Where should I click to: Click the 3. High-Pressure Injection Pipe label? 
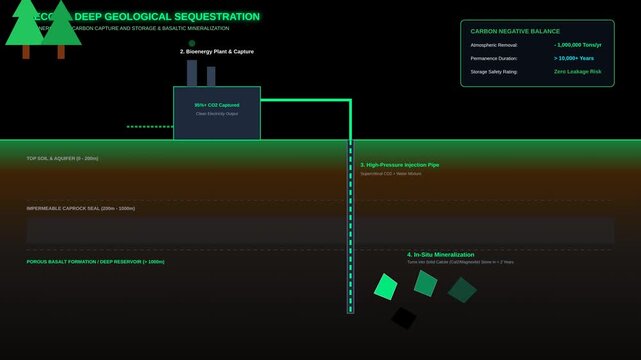pyautogui.click(x=399, y=165)
